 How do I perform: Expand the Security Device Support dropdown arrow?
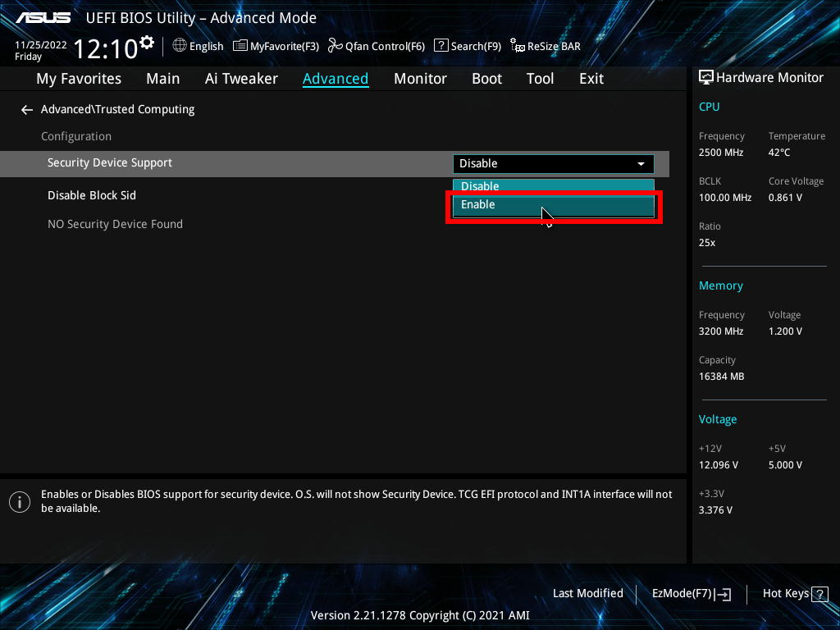pyautogui.click(x=641, y=164)
